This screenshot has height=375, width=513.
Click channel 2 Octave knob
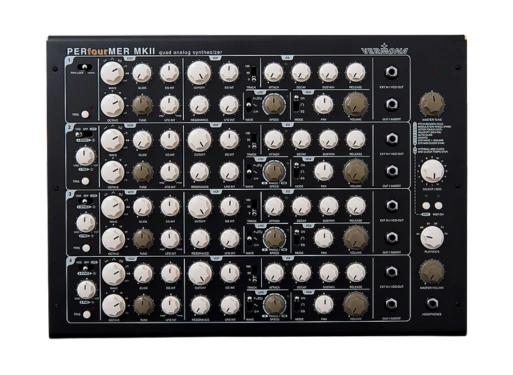pyautogui.click(x=113, y=172)
